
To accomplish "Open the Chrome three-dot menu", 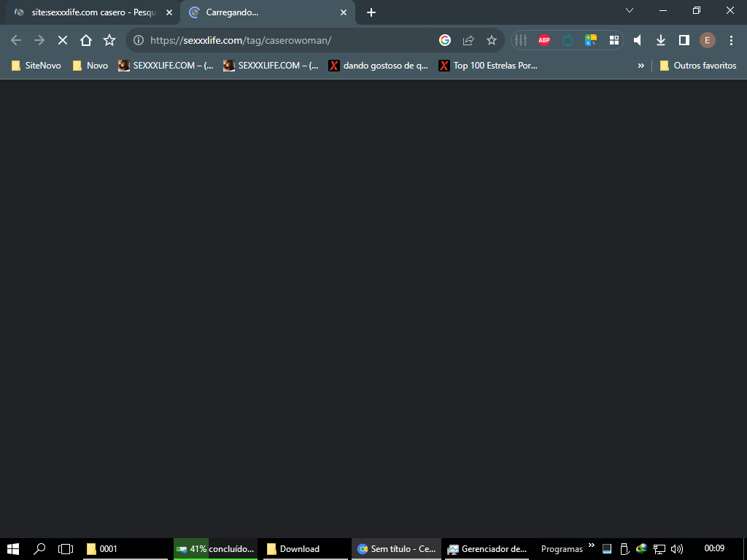I will 731,41.
